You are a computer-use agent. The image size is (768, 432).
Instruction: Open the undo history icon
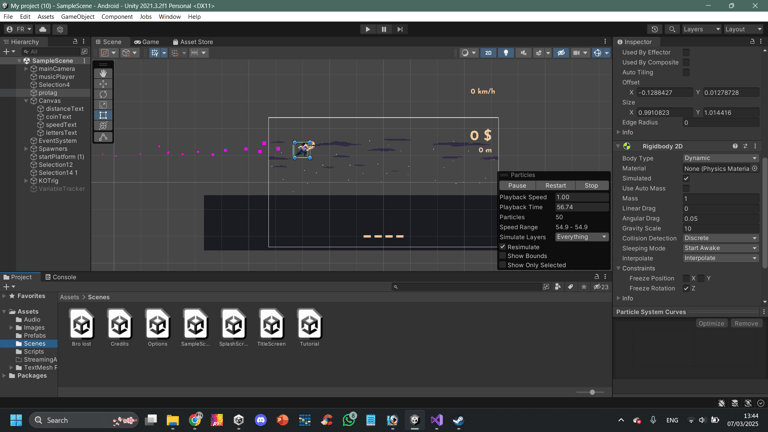(654, 29)
